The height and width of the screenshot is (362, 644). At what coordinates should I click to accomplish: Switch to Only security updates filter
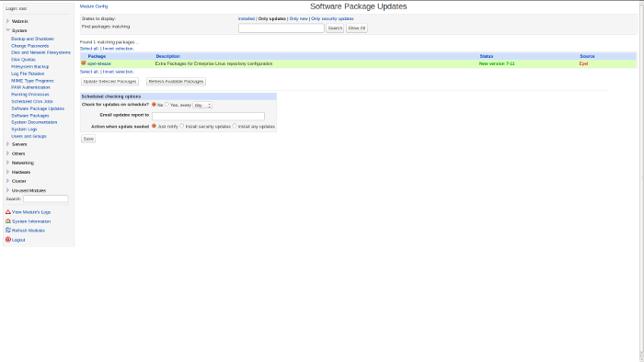point(332,18)
